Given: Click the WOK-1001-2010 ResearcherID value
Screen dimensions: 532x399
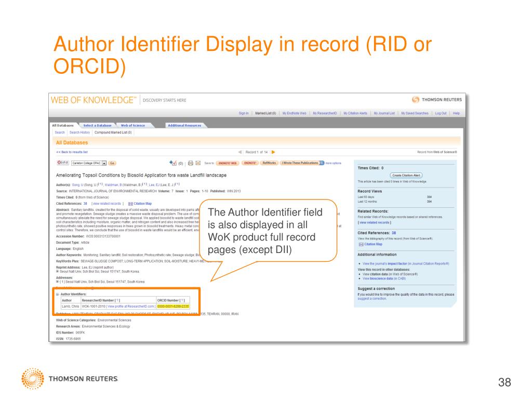Looking at the screenshot, I should tap(94, 307).
